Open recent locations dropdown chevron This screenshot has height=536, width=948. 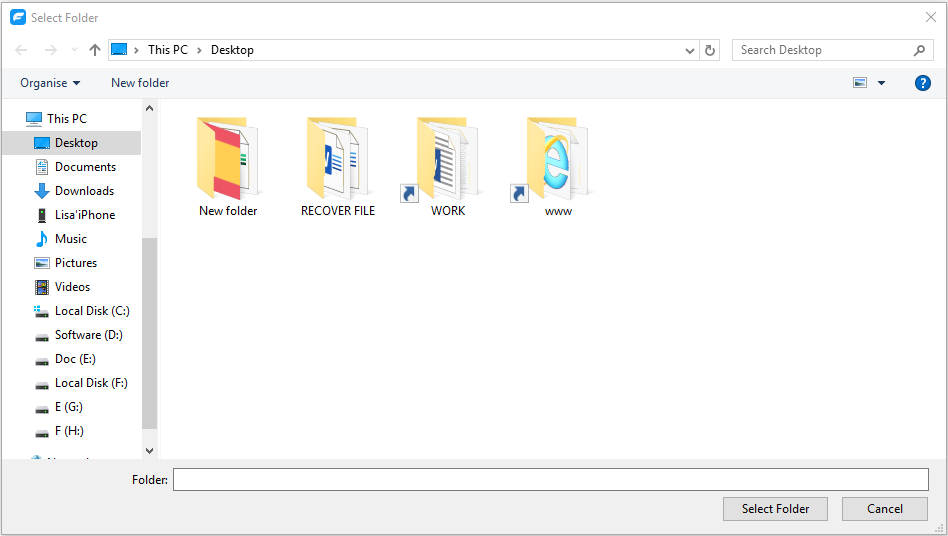coord(74,50)
